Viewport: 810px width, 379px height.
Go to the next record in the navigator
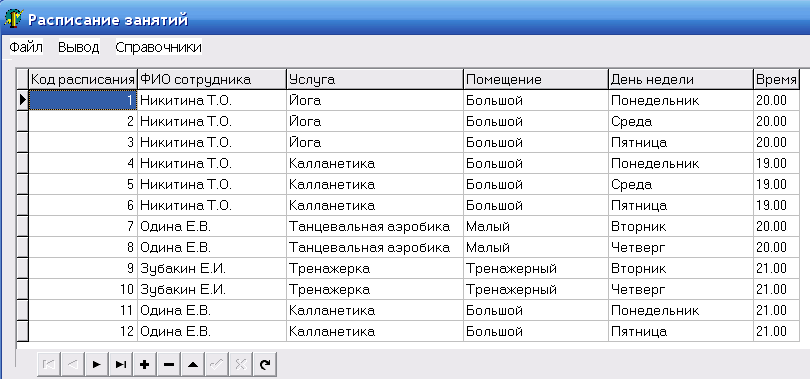97,365
